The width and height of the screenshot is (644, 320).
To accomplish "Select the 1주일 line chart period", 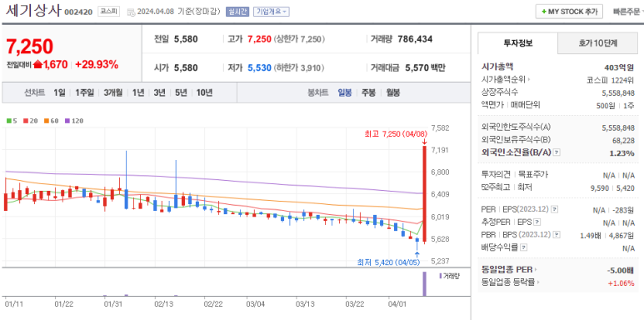I will click(x=85, y=92).
